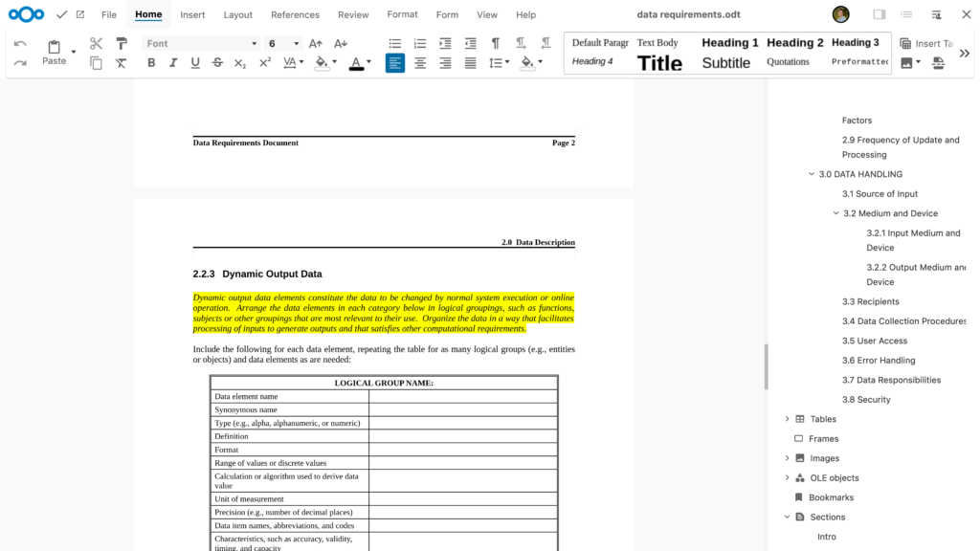Insert numbered ordered list

click(420, 43)
